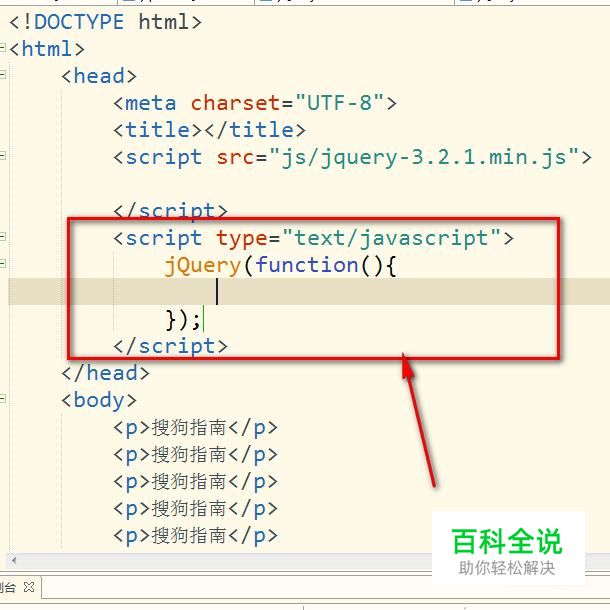610x610 pixels.
Task: Click the "js/jquery-3.2.1.min.js" string
Action: click(x=424, y=158)
